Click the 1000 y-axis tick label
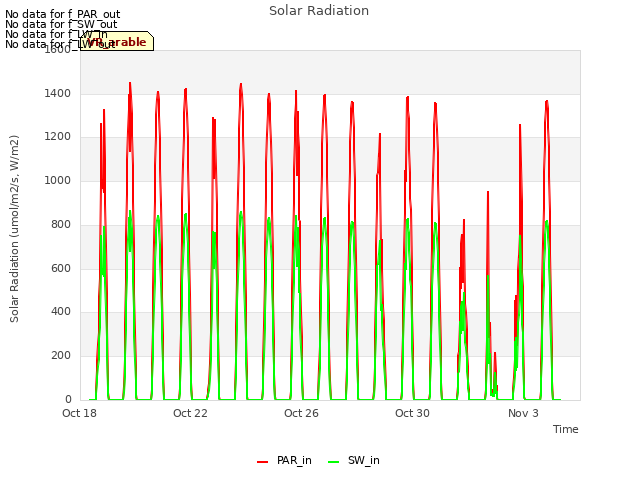The height and width of the screenshot is (480, 640). click(58, 180)
